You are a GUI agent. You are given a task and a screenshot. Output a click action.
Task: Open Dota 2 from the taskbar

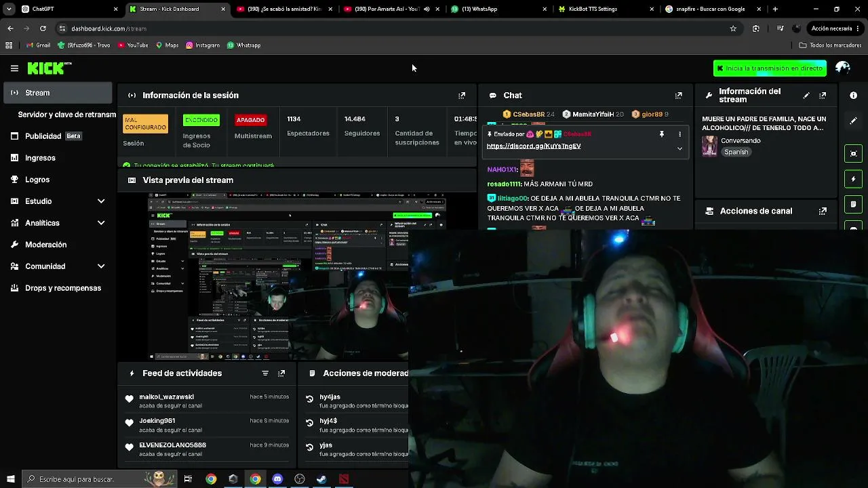pos(344,479)
